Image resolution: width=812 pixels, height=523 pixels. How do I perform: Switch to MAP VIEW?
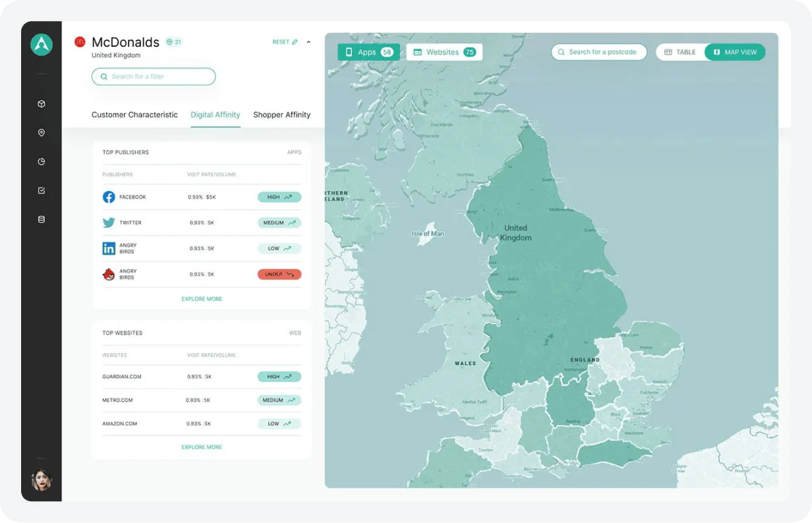tap(735, 52)
